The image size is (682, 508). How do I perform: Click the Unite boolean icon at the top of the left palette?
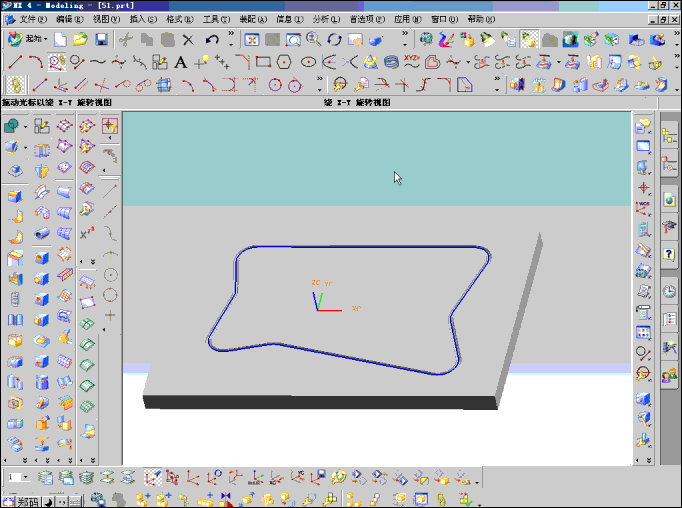tap(12, 126)
